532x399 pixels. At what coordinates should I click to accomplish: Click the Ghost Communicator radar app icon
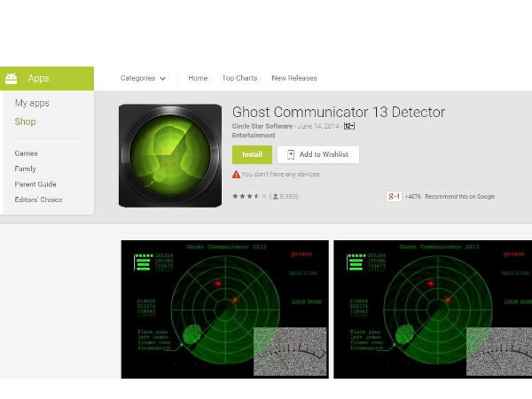[170, 157]
